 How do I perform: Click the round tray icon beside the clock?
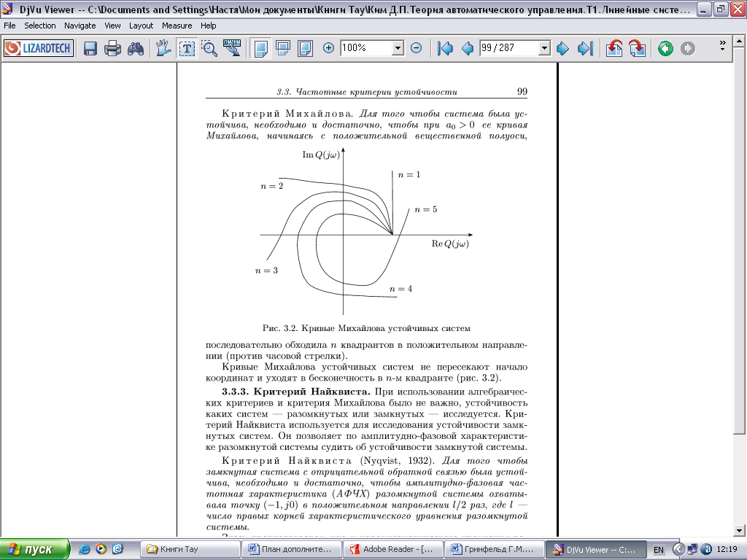(x=706, y=549)
